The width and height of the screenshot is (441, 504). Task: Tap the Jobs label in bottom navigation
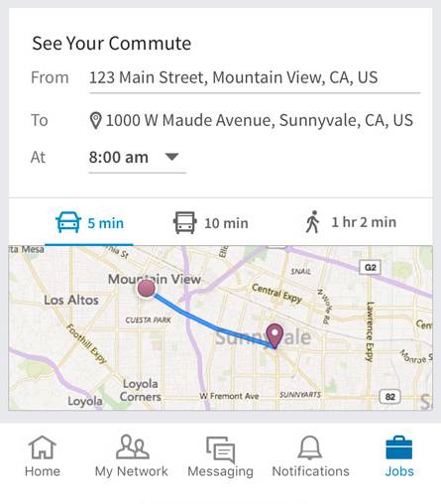point(399,471)
